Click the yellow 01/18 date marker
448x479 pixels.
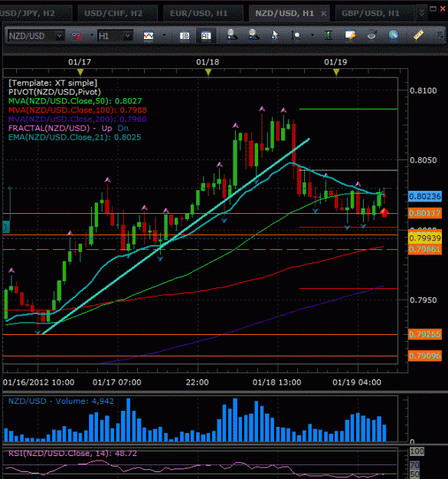click(208, 72)
